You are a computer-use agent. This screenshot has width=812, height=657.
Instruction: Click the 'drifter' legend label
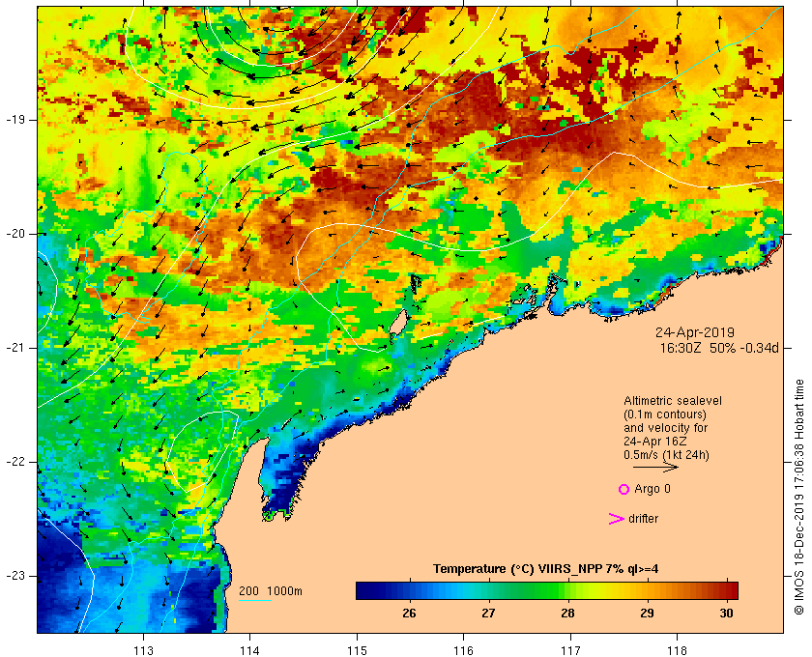643,519
